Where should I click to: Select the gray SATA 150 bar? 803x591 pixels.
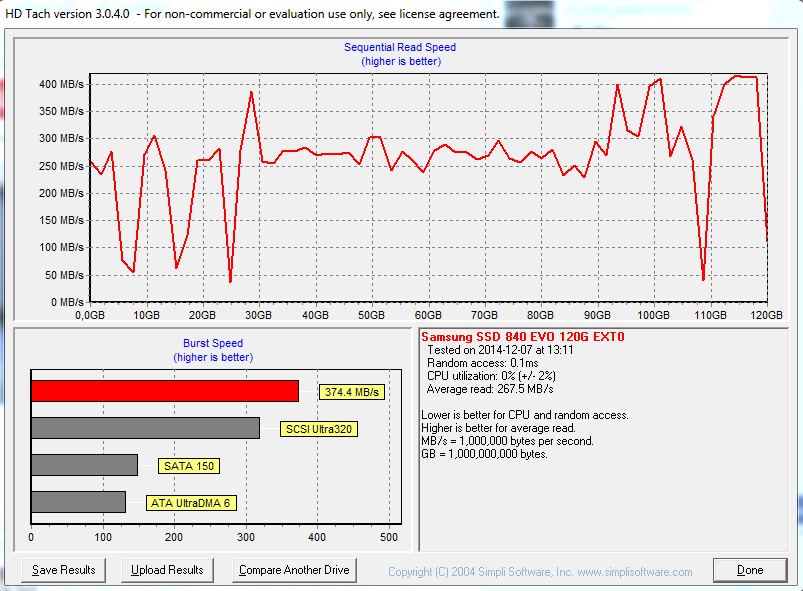pos(84,465)
